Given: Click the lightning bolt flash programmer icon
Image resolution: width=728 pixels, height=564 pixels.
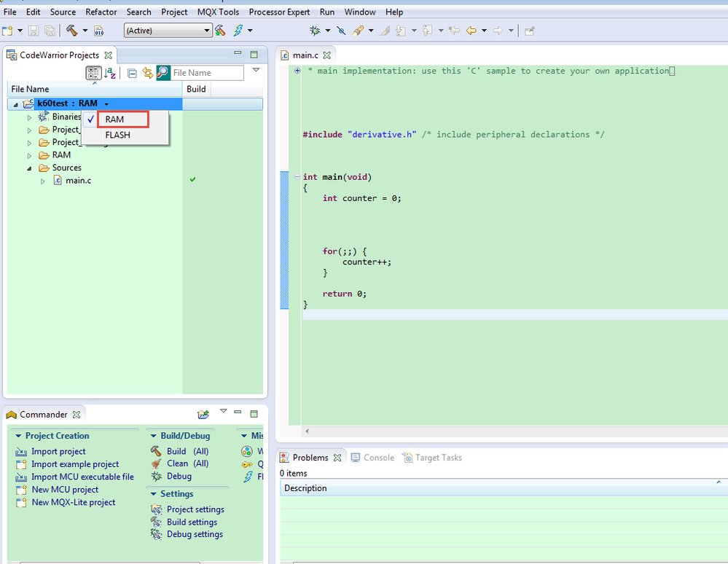Looking at the screenshot, I should (238, 31).
